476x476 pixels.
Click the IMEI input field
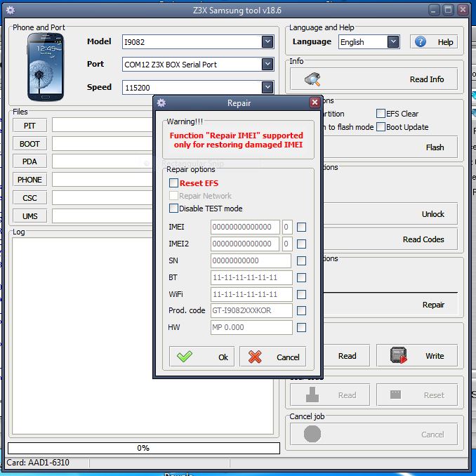(x=245, y=227)
